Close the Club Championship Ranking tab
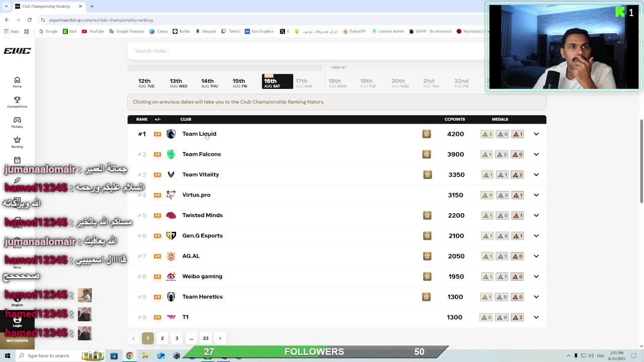Viewport: 644px width, 362px height. pos(80,6)
